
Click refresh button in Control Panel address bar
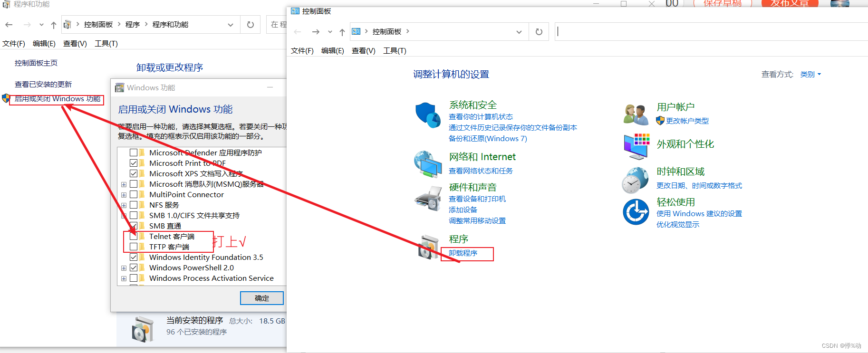pos(539,32)
